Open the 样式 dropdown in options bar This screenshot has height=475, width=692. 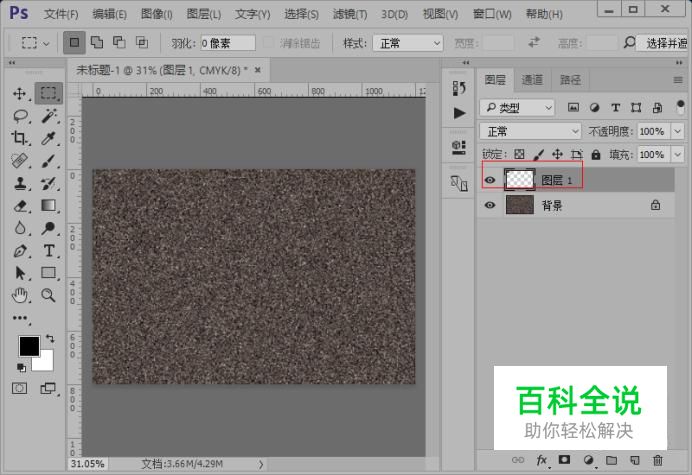click(x=407, y=44)
